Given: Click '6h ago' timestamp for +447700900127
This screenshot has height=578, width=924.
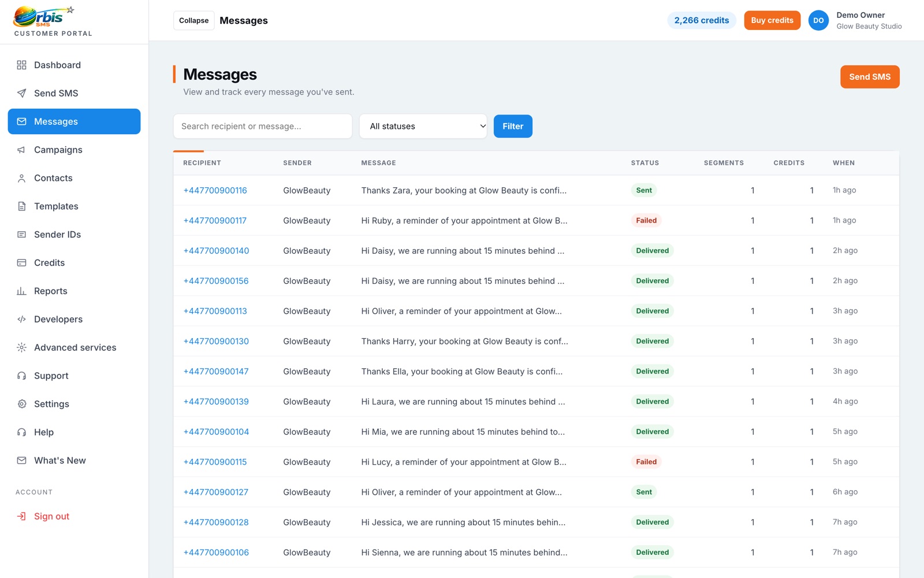Looking at the screenshot, I should click(x=845, y=492).
